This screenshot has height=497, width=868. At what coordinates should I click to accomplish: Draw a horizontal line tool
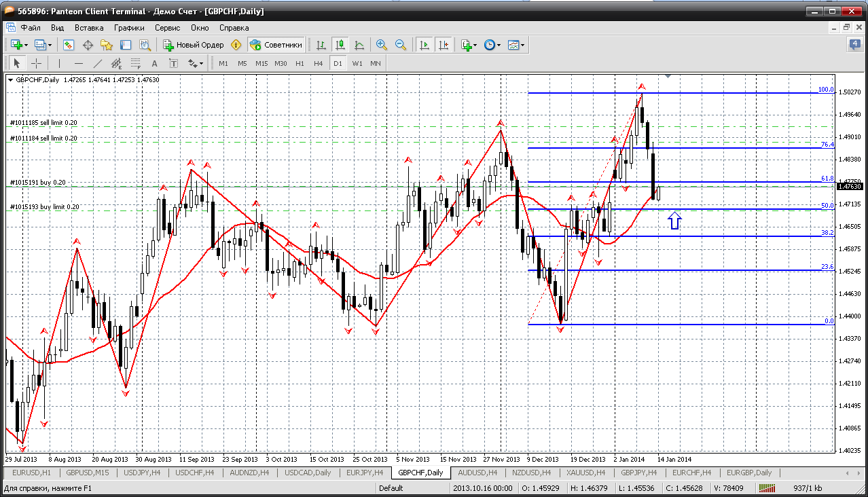[x=79, y=63]
